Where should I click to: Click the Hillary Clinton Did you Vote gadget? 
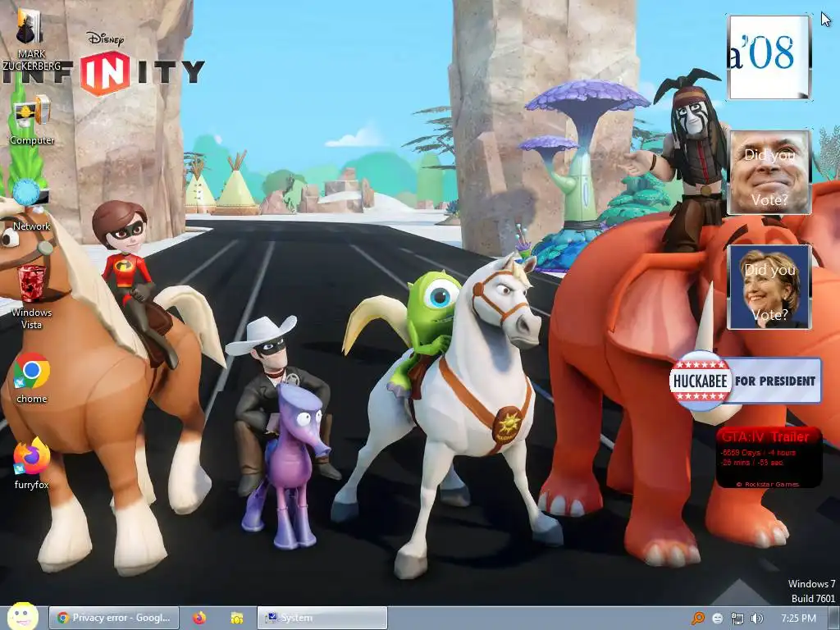[769, 286]
